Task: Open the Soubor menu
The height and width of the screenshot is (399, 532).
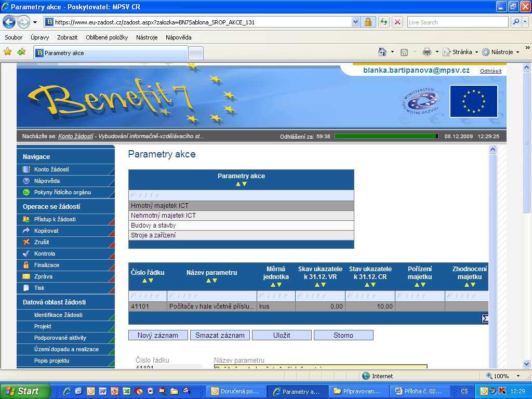Action: pos(14,37)
